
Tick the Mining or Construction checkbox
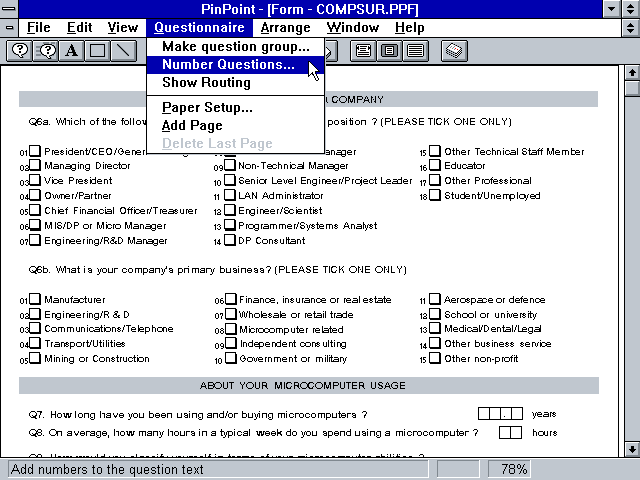coord(35,358)
